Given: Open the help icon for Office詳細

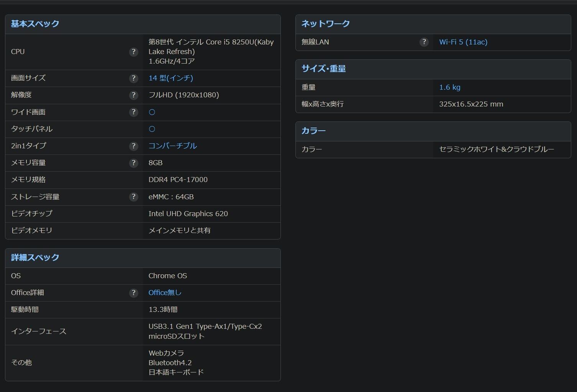Looking at the screenshot, I should coord(133,293).
